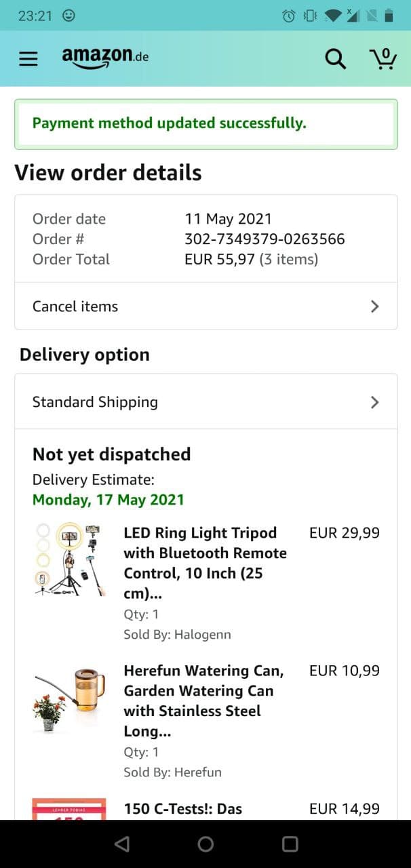The image size is (411, 868).
Task: Open the hamburger navigation menu
Action: (x=28, y=59)
